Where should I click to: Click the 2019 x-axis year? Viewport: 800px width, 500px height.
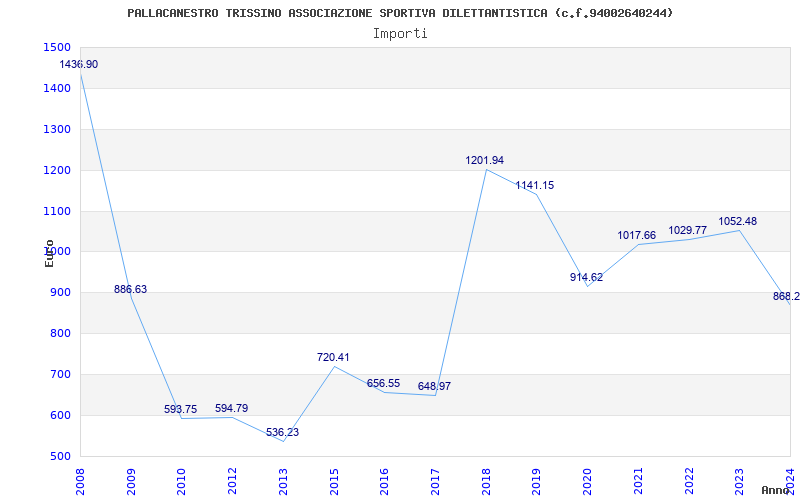[537, 481]
